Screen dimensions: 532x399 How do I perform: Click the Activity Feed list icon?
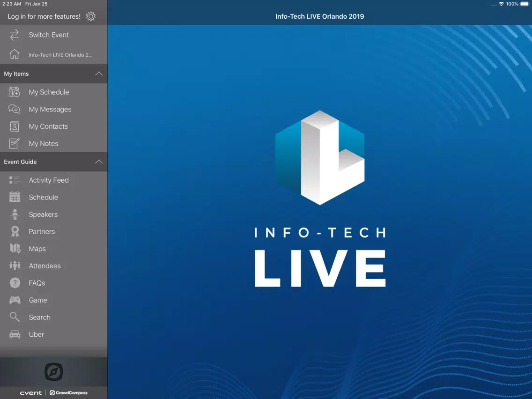pos(15,180)
